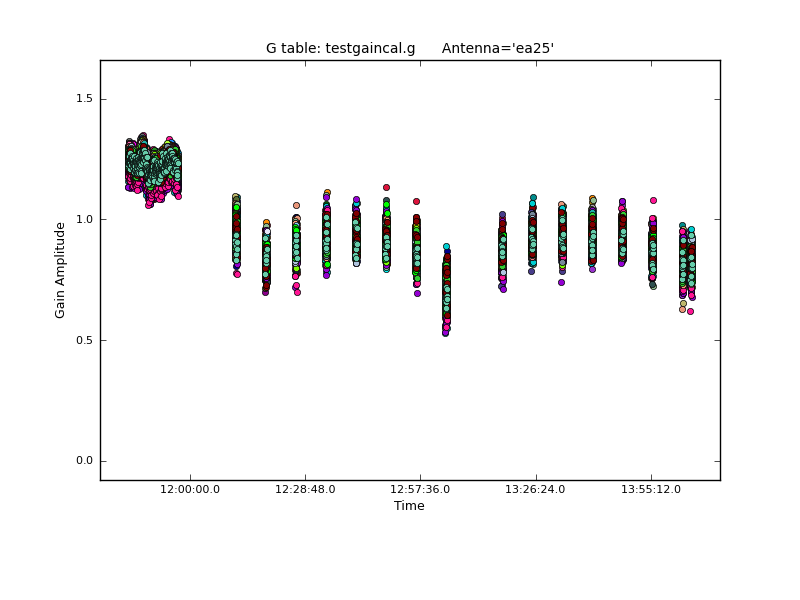Screen dimensions: 800x600
Task: Select the 13:26:24.0 time tick label
Action: click(x=536, y=489)
